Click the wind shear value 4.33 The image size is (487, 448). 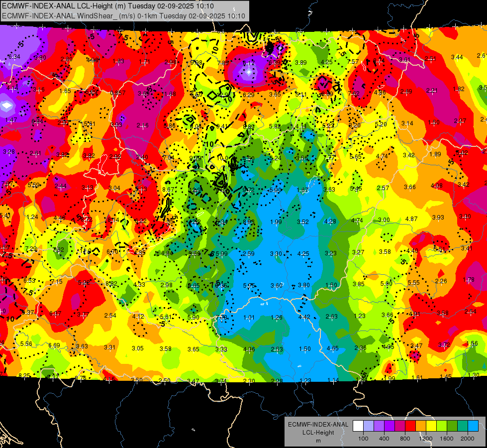tap(139, 284)
